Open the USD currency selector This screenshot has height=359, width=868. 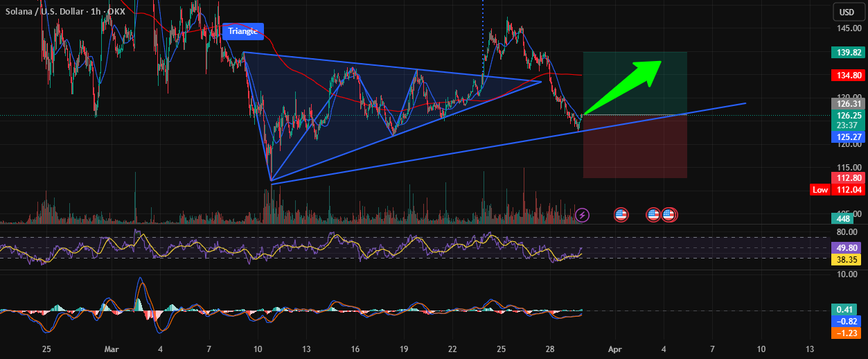click(847, 12)
